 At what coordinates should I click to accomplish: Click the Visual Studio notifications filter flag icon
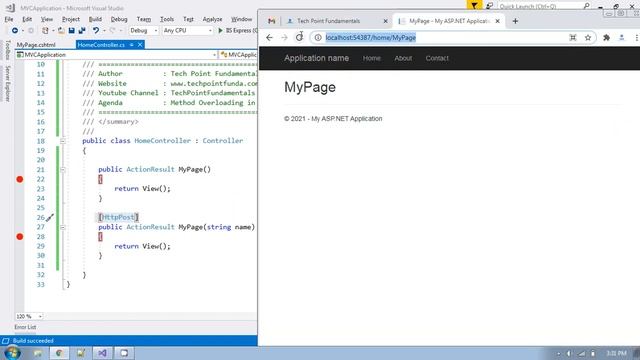coord(474,6)
